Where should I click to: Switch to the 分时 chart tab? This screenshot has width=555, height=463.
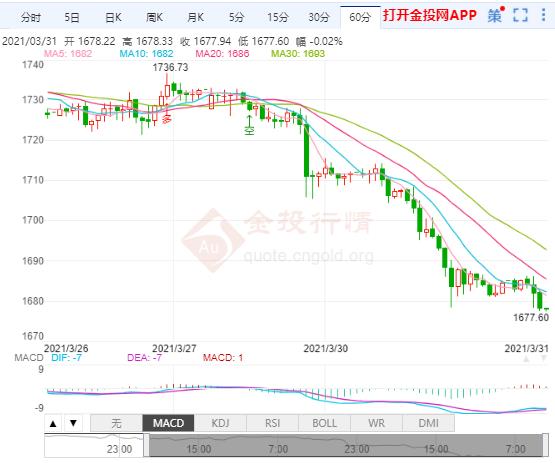(x=30, y=17)
